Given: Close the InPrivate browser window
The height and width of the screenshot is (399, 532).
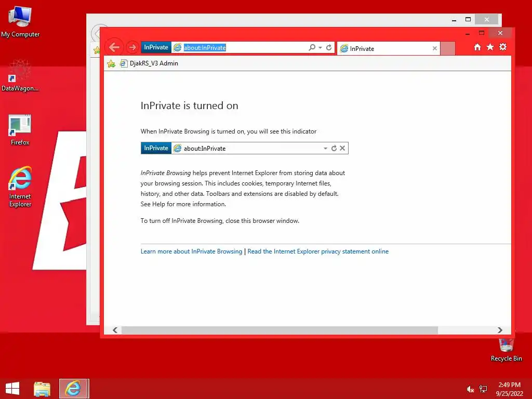Looking at the screenshot, I should tap(500, 33).
